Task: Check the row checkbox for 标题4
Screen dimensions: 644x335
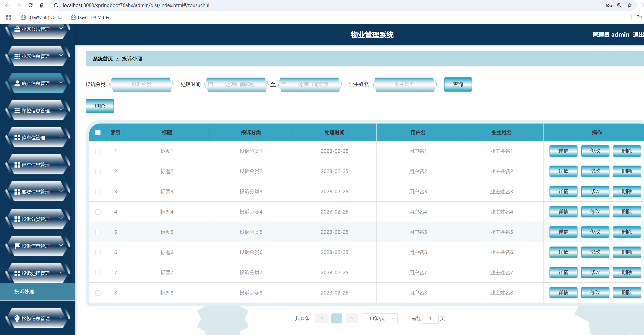Action: click(x=98, y=212)
